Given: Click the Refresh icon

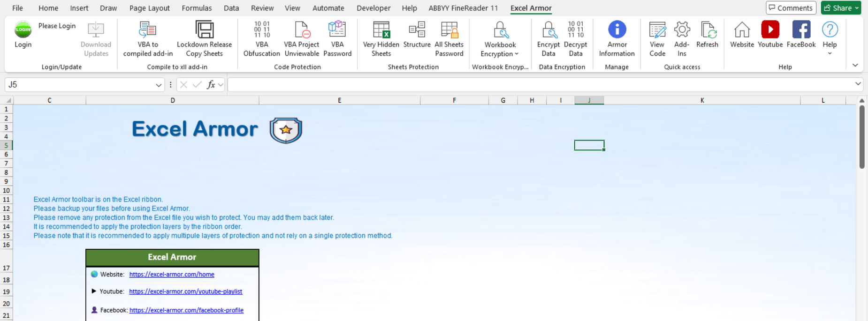Looking at the screenshot, I should pos(708,30).
